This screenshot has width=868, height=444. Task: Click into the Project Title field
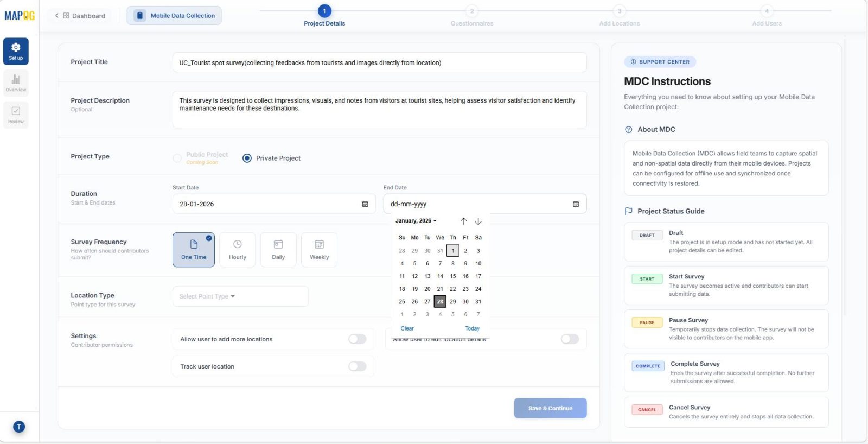click(379, 62)
